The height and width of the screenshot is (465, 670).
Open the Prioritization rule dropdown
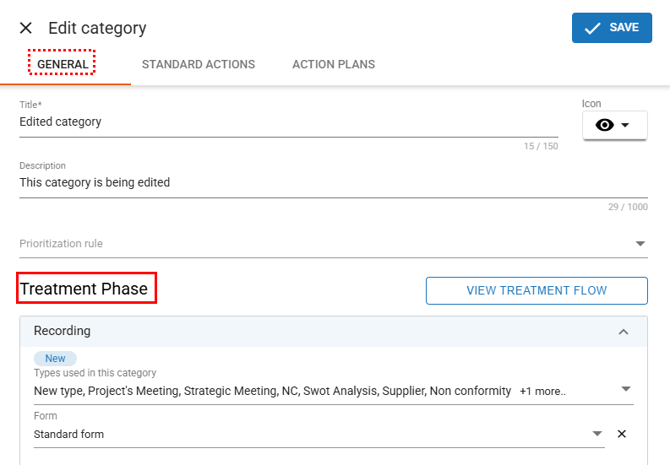[640, 244]
